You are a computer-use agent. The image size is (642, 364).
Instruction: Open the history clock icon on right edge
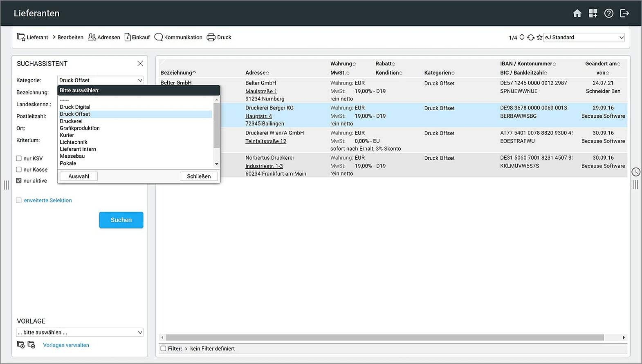(636, 172)
